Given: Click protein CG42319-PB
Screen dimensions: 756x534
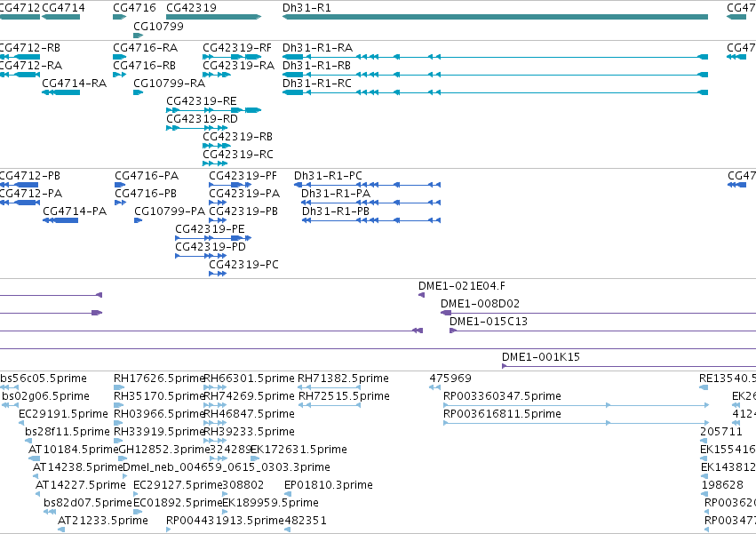Looking at the screenshot, I should [218, 221].
